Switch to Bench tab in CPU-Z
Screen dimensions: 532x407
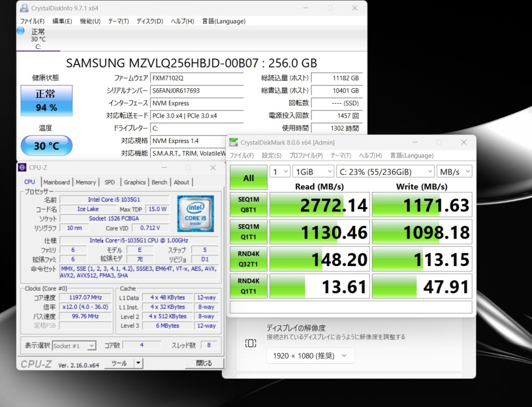coord(159,182)
